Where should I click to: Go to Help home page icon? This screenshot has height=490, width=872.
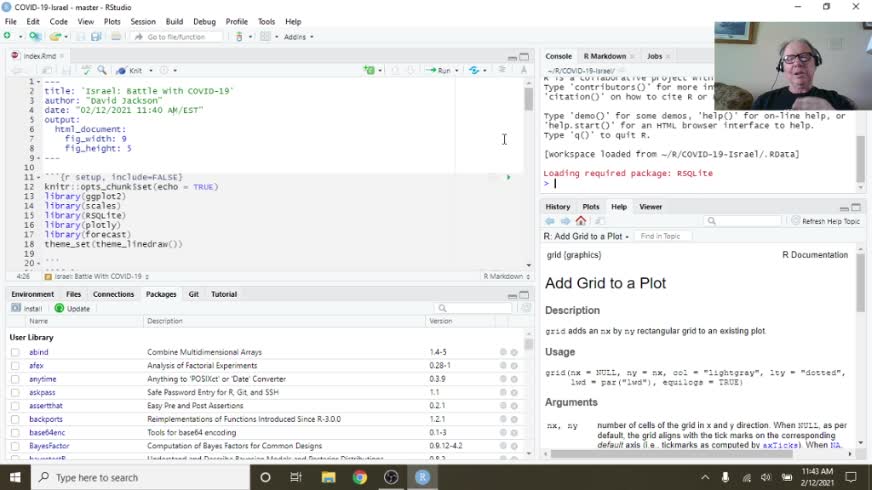581,221
